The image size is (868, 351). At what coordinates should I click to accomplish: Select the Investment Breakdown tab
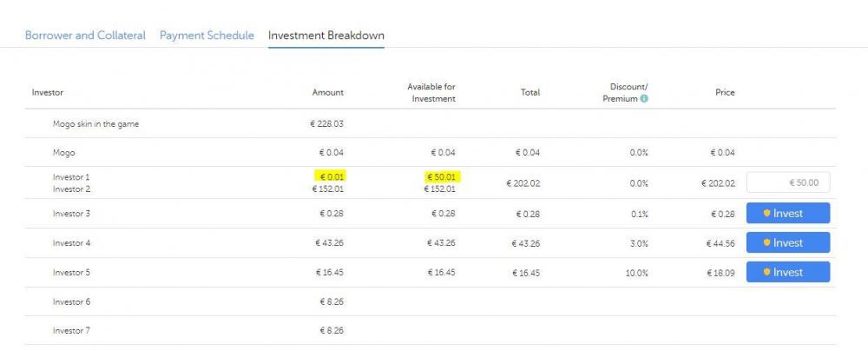point(326,36)
